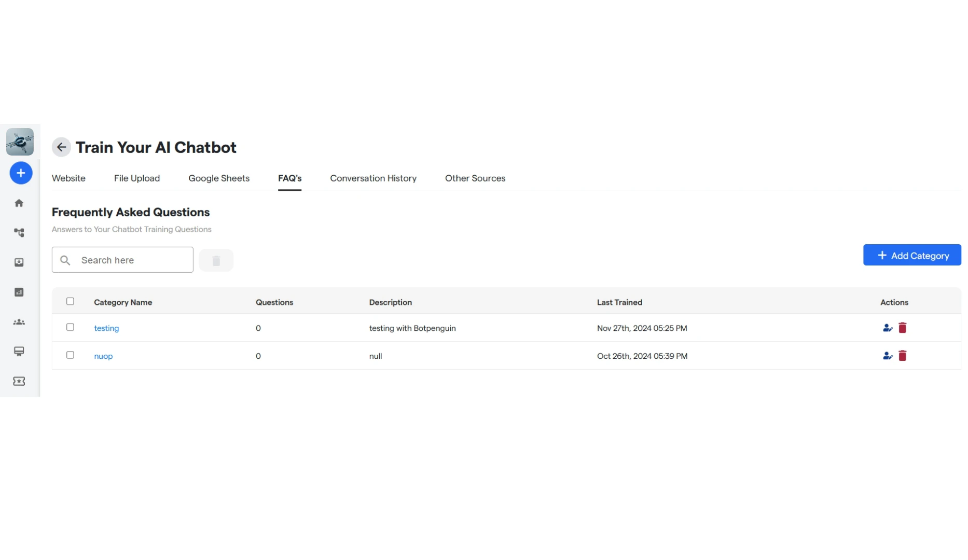
Task: Focus the Search here input field
Action: click(122, 260)
